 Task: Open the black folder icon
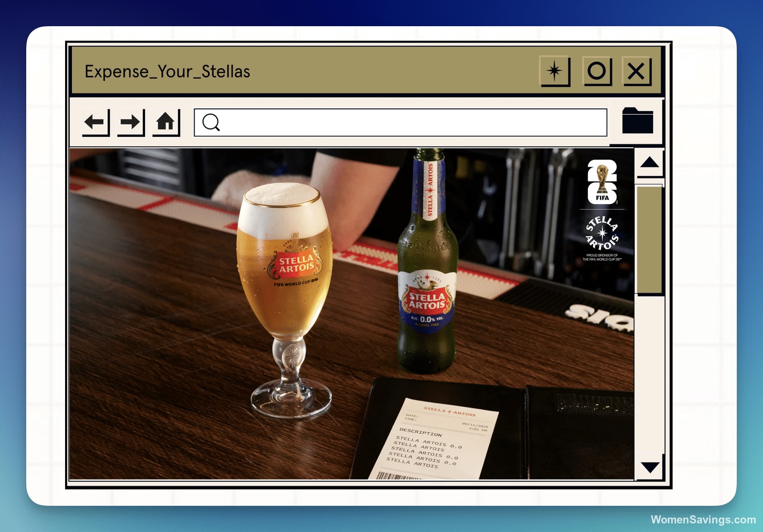tap(637, 121)
